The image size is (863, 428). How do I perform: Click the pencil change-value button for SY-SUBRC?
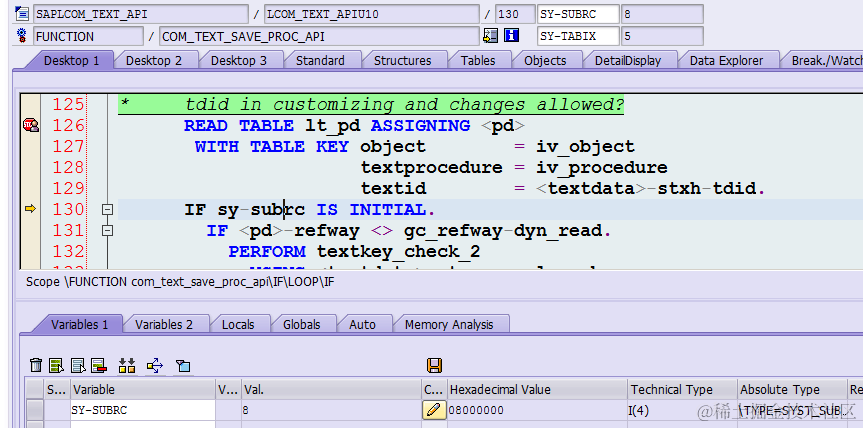click(434, 410)
